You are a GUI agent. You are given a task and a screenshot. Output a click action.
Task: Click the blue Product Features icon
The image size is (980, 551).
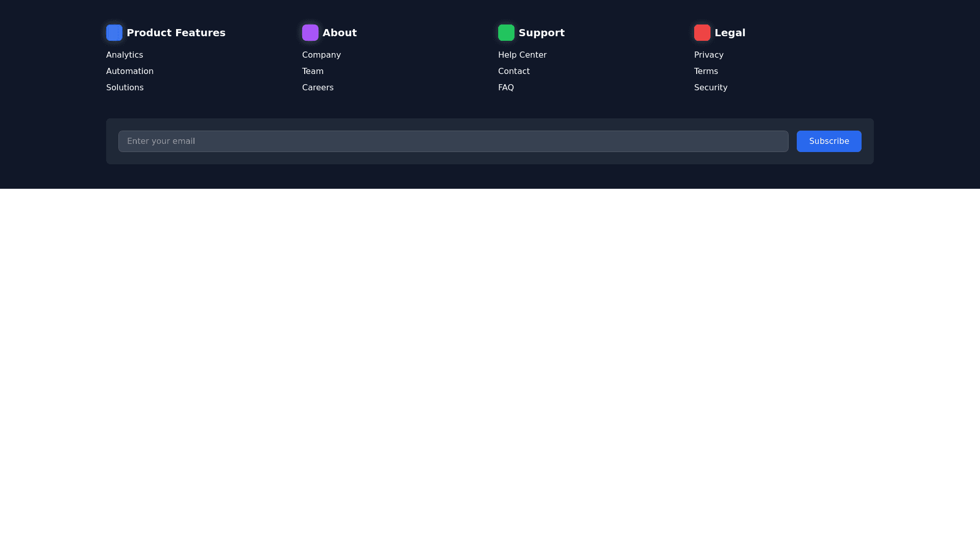(x=114, y=33)
